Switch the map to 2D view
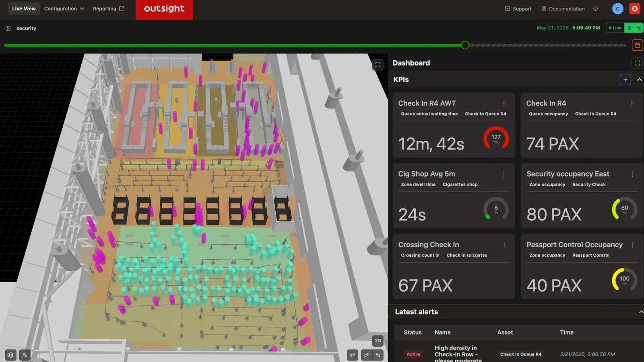Viewport: 644px width, 362px height. 378,341
